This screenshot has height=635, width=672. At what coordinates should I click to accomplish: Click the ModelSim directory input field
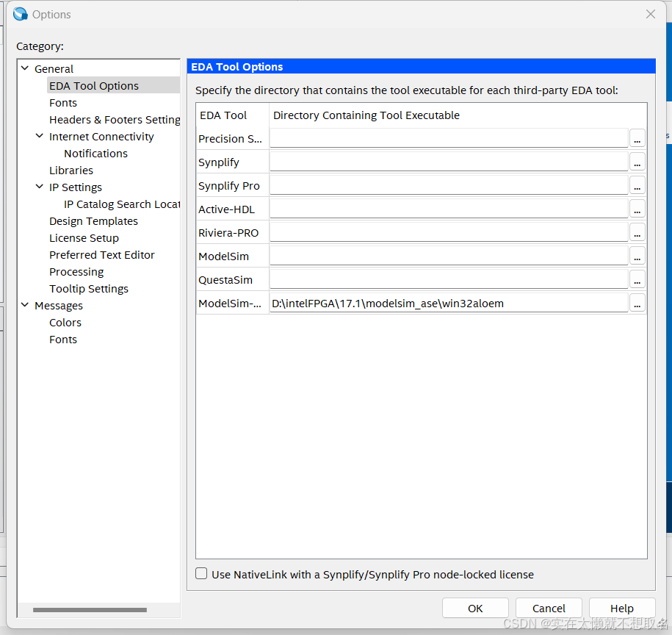click(449, 256)
